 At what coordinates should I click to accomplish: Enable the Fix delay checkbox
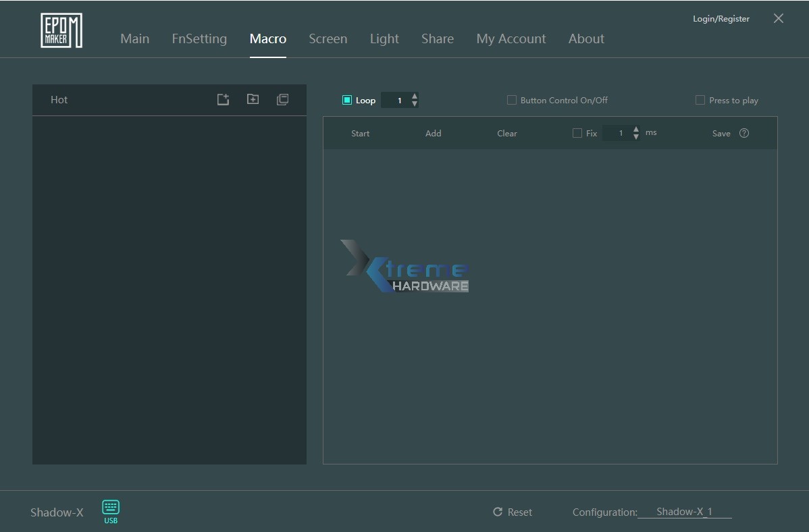pyautogui.click(x=577, y=133)
